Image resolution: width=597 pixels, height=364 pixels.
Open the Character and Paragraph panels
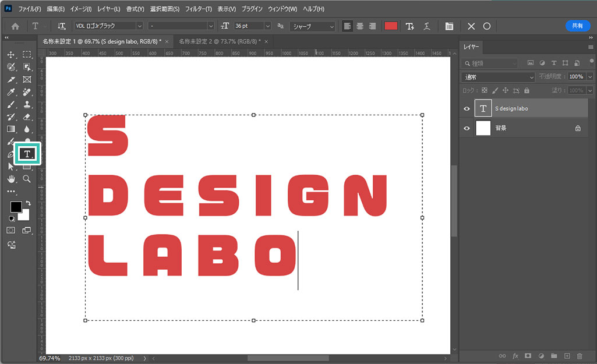[x=449, y=26]
